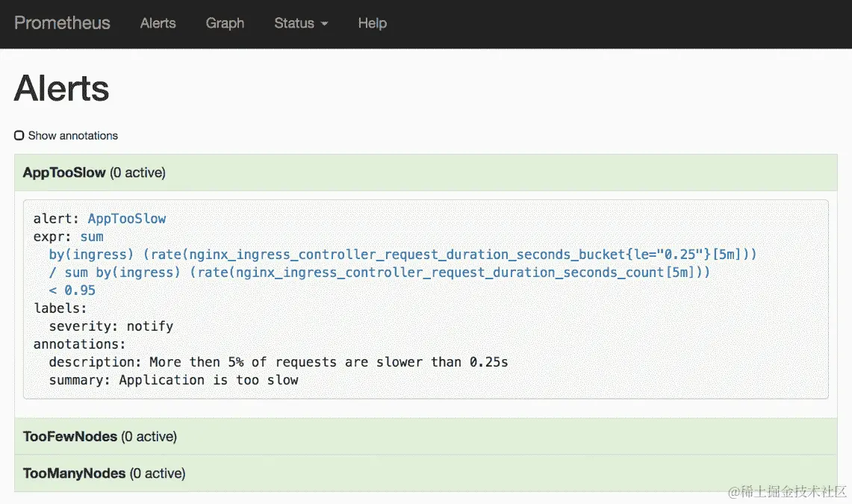Switch to the Graph page
The width and height of the screenshot is (852, 504).
[225, 23]
